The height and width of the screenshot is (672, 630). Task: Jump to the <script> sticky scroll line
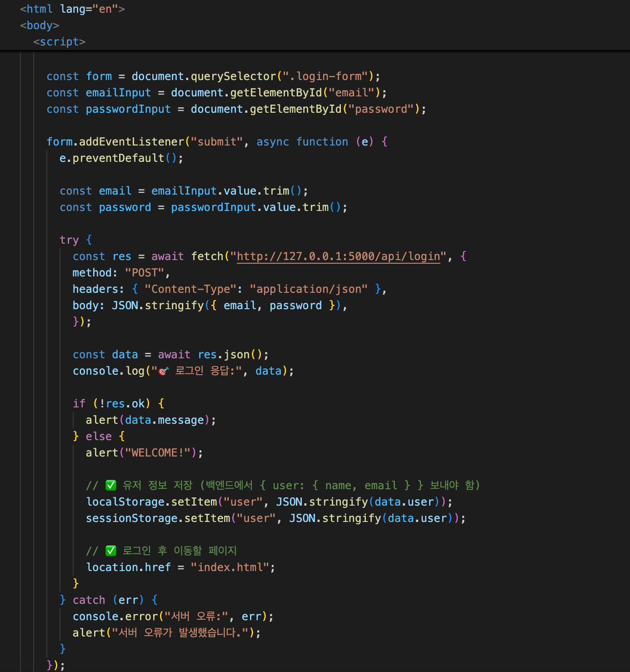59,42
